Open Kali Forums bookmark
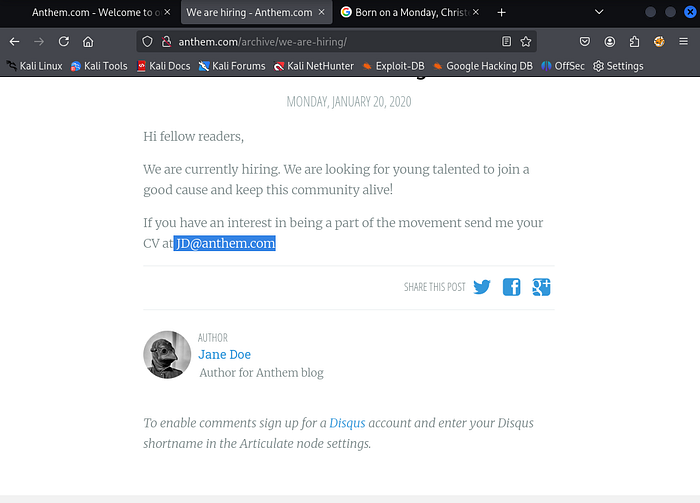 coord(232,66)
